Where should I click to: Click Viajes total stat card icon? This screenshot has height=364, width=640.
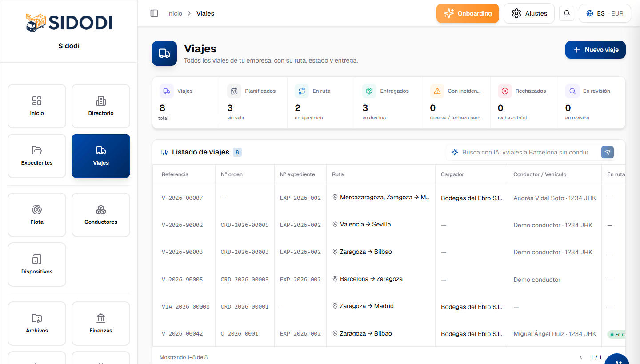pos(167,91)
